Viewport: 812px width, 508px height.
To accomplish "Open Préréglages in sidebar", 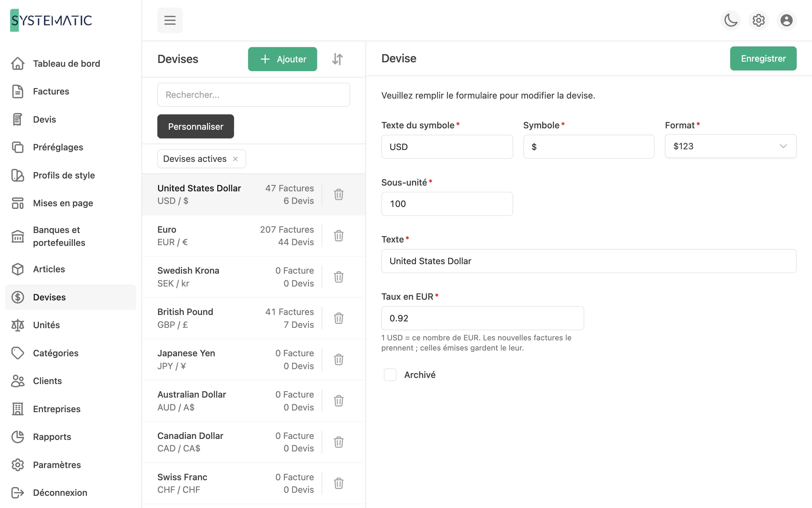I will pos(70,147).
